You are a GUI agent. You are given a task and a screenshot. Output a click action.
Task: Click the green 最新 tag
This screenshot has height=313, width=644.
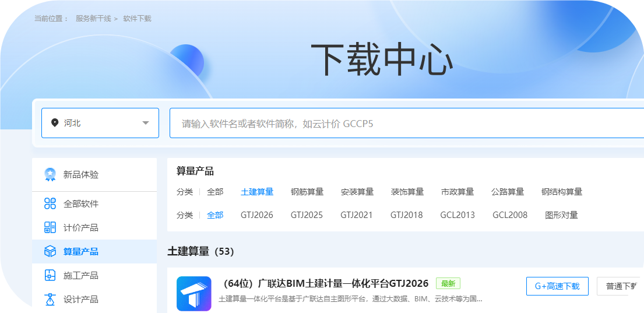point(448,283)
